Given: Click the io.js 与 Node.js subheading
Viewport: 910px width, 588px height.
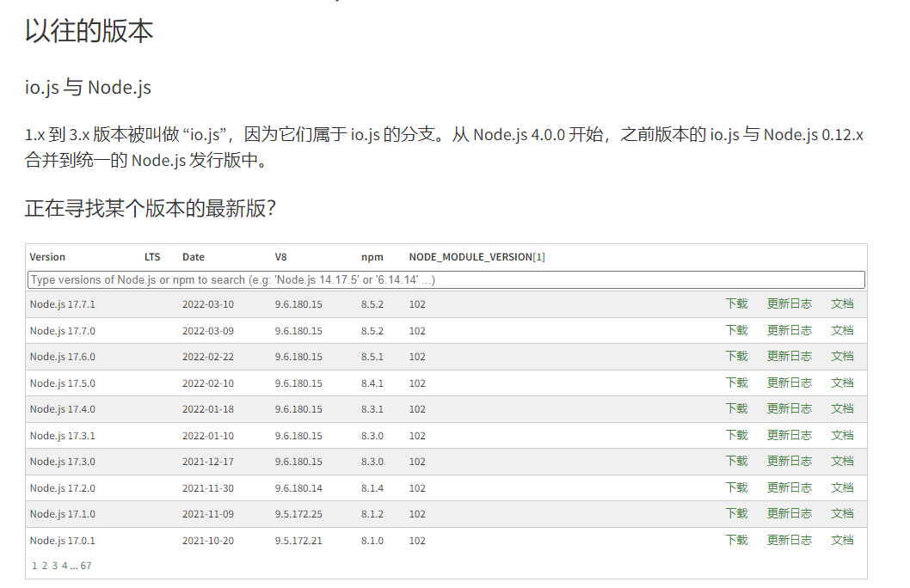Looking at the screenshot, I should tap(88, 87).
